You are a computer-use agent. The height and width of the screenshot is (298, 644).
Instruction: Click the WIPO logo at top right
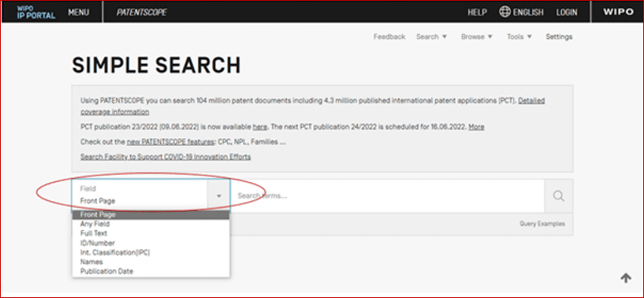618,12
